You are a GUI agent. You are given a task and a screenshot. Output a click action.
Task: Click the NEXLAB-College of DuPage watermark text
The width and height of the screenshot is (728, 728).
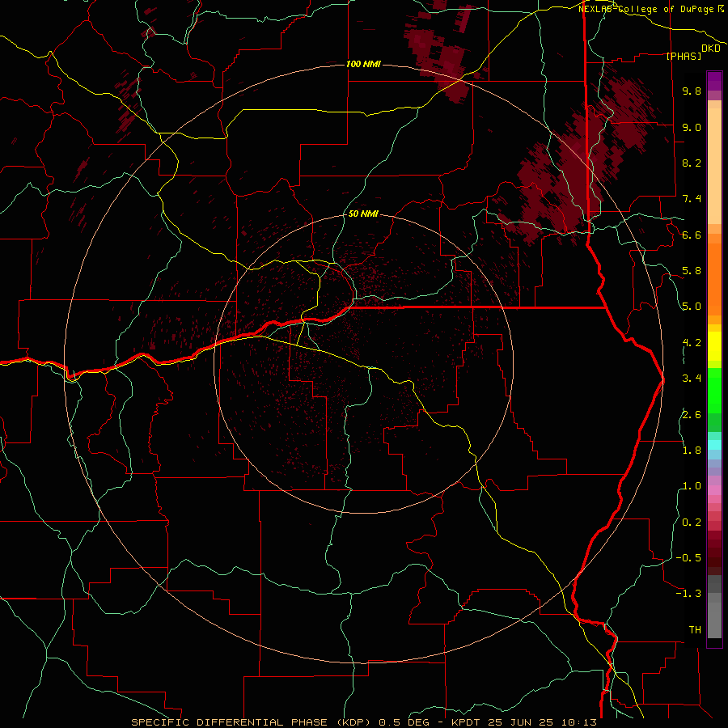point(647,9)
